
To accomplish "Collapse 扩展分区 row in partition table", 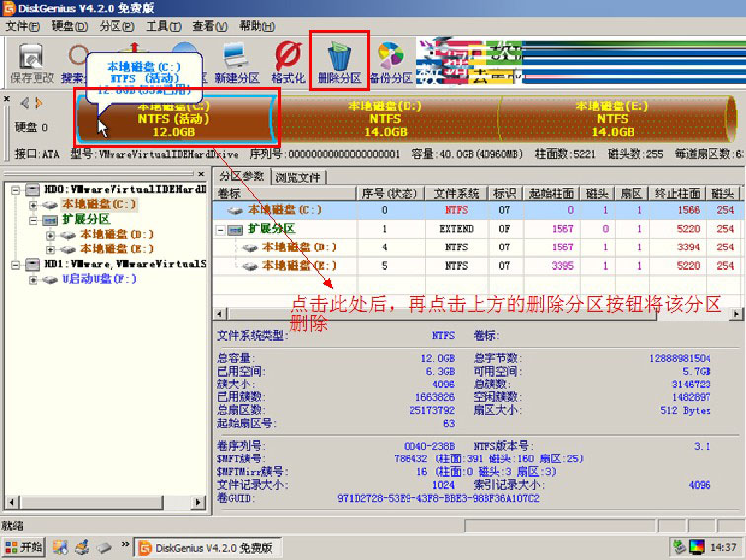I will click(x=221, y=230).
